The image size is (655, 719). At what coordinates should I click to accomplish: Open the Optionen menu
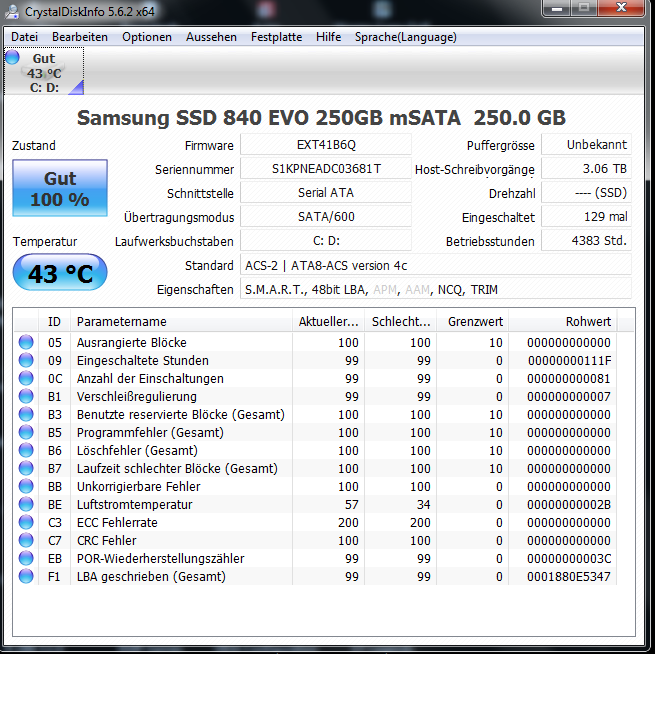click(x=147, y=37)
